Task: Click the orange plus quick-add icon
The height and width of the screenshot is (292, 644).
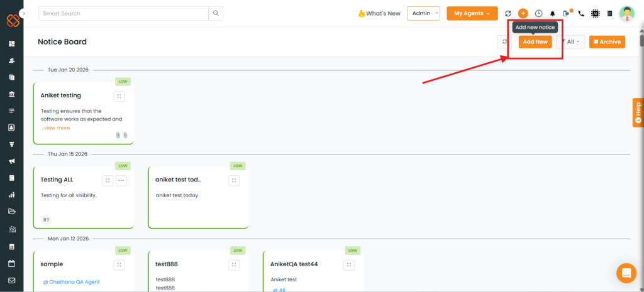Action: [523, 13]
